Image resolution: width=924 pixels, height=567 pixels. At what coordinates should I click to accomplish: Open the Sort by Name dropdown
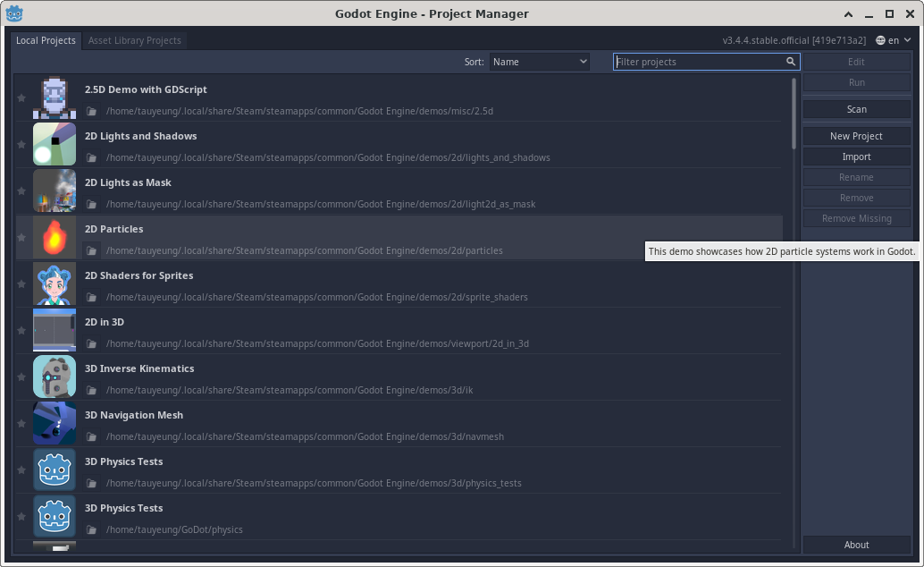tap(539, 62)
